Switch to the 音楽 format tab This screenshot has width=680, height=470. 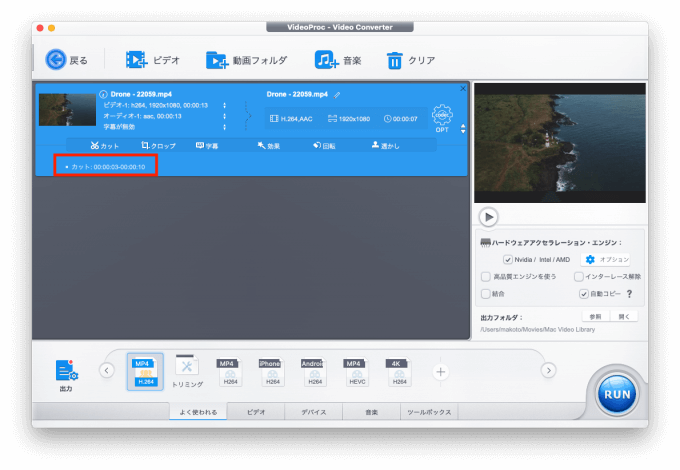(x=371, y=412)
